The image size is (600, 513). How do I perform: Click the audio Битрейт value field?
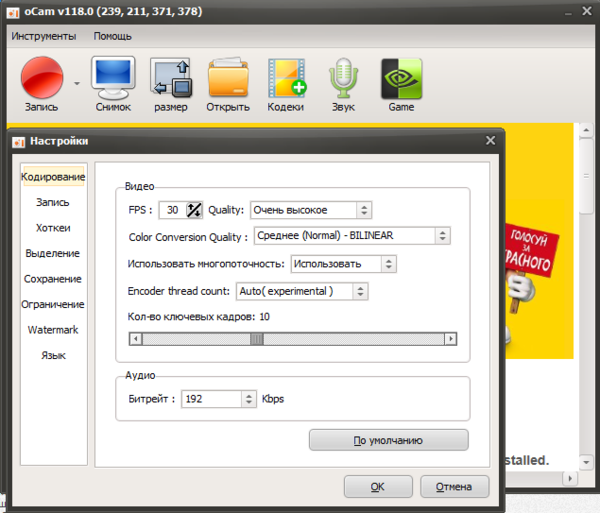tap(211, 399)
